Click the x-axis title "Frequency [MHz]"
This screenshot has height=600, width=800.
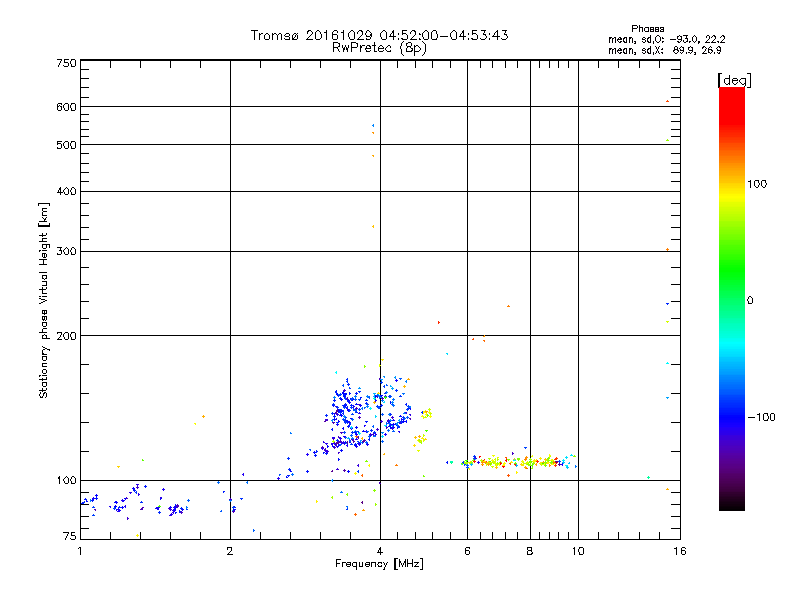[379, 564]
